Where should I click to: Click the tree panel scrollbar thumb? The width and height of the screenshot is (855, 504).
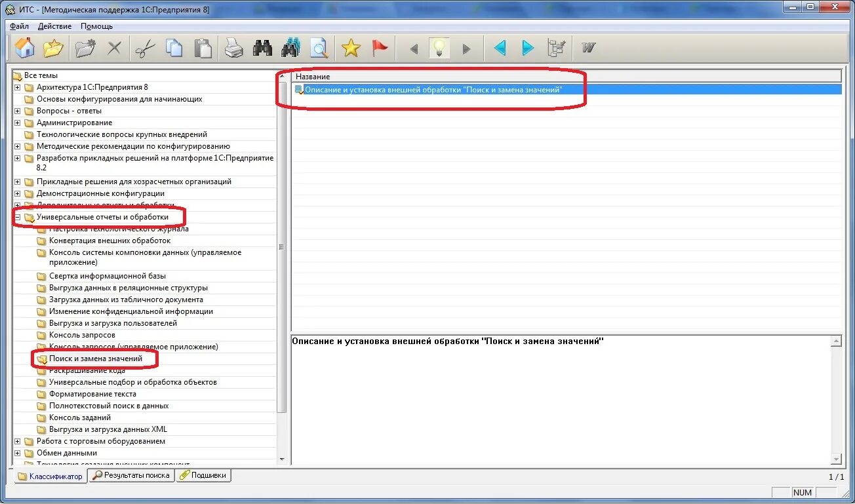tap(281, 246)
